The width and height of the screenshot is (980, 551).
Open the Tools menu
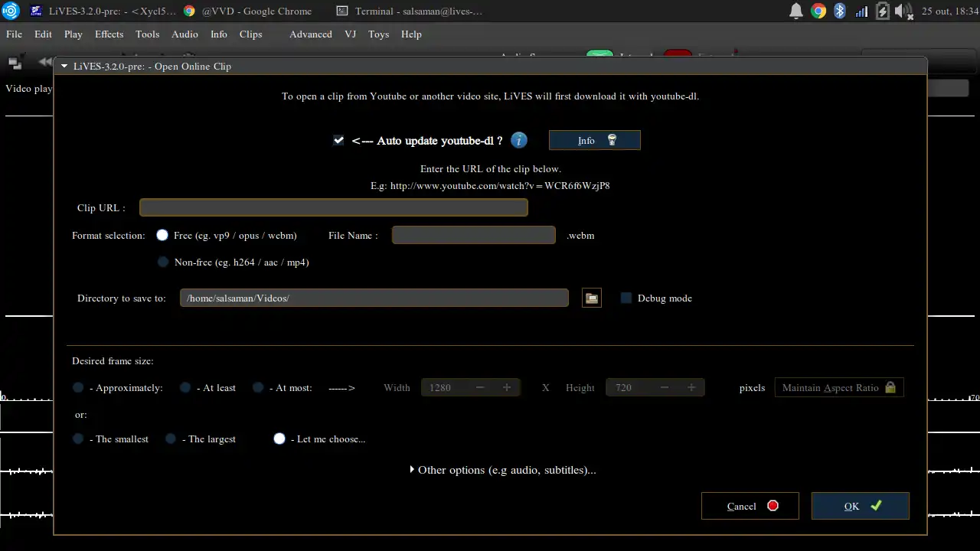click(148, 34)
